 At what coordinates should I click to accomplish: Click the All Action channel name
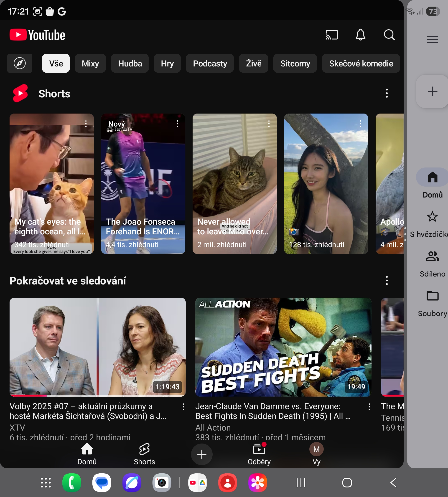click(x=213, y=428)
